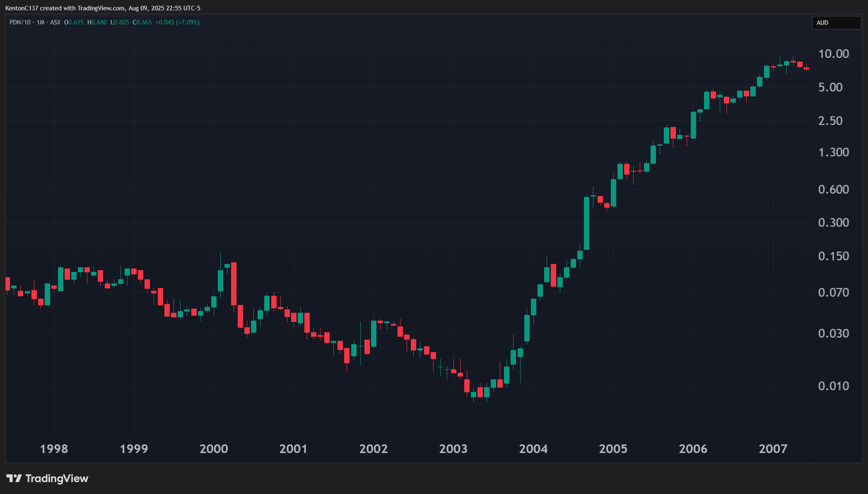Screen dimensions: 868x494
Task: Click the 1998 label on time axis
Action: (55, 448)
